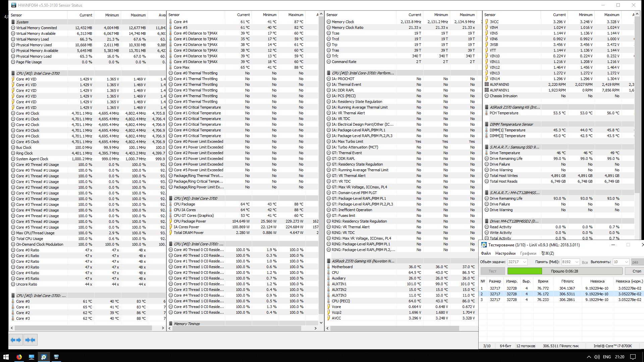Open the Настройки menu in LinX

(x=505, y=253)
